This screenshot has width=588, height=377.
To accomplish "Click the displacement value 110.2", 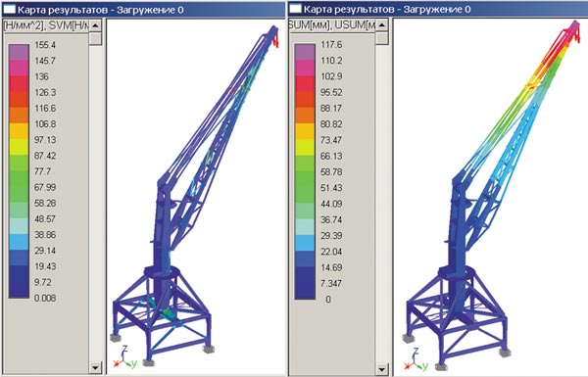I will tap(331, 61).
